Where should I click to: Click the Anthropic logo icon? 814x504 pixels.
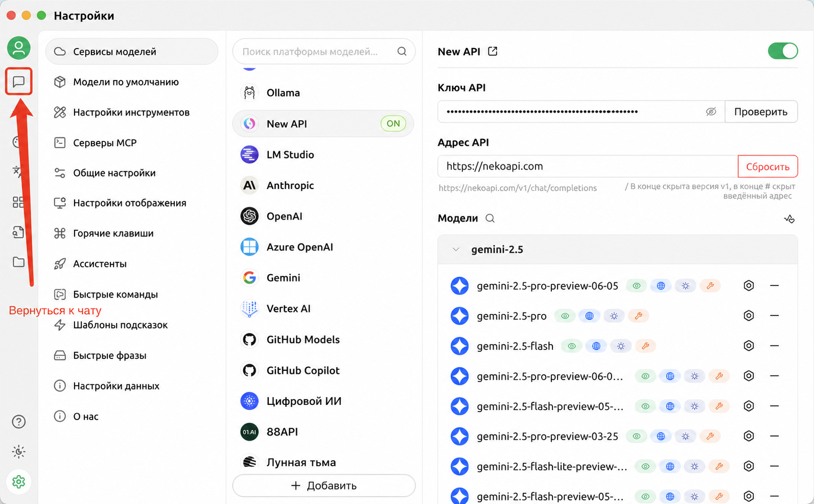[249, 185]
